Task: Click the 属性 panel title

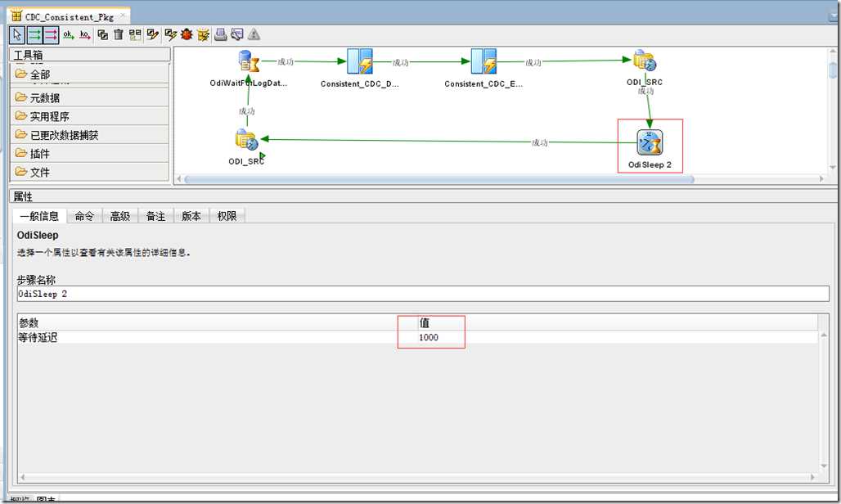Action: (23, 197)
